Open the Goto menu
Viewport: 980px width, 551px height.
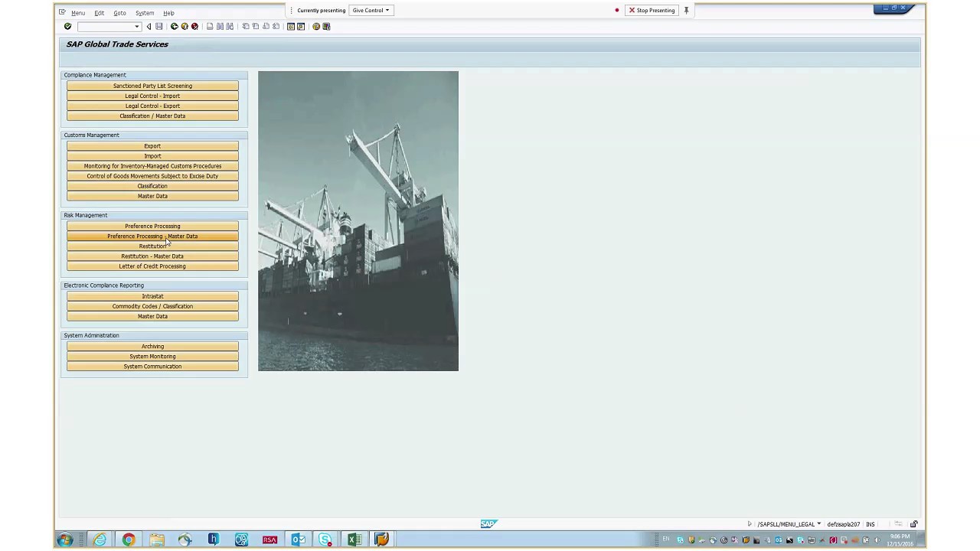[120, 13]
